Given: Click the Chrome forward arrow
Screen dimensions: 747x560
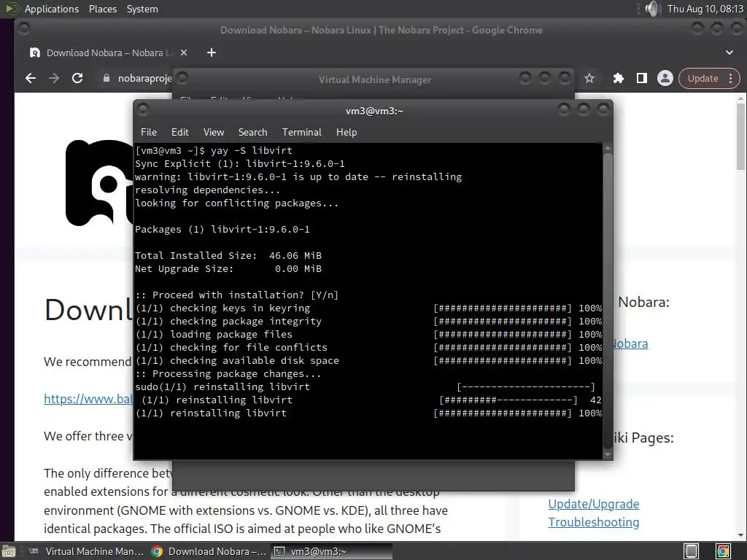Looking at the screenshot, I should tap(54, 78).
